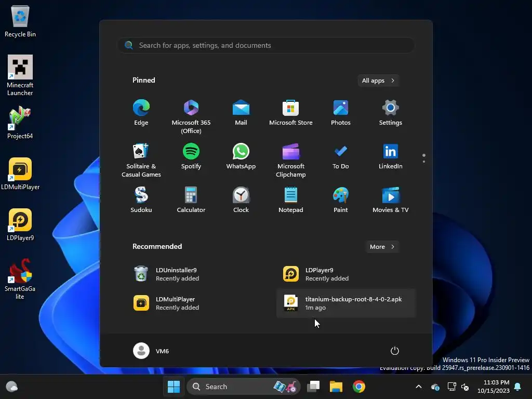Expand All apps list

[378, 81]
